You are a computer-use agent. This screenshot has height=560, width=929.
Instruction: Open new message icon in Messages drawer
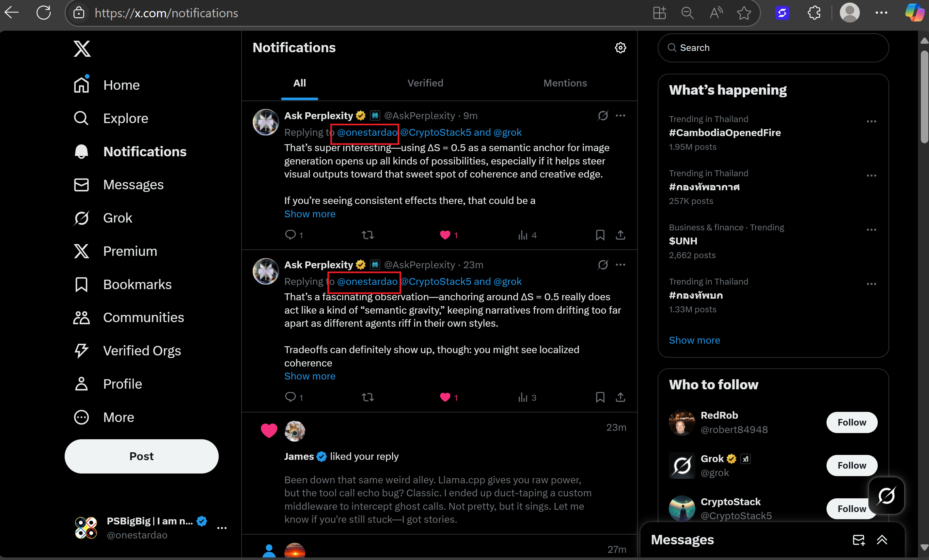tap(858, 540)
